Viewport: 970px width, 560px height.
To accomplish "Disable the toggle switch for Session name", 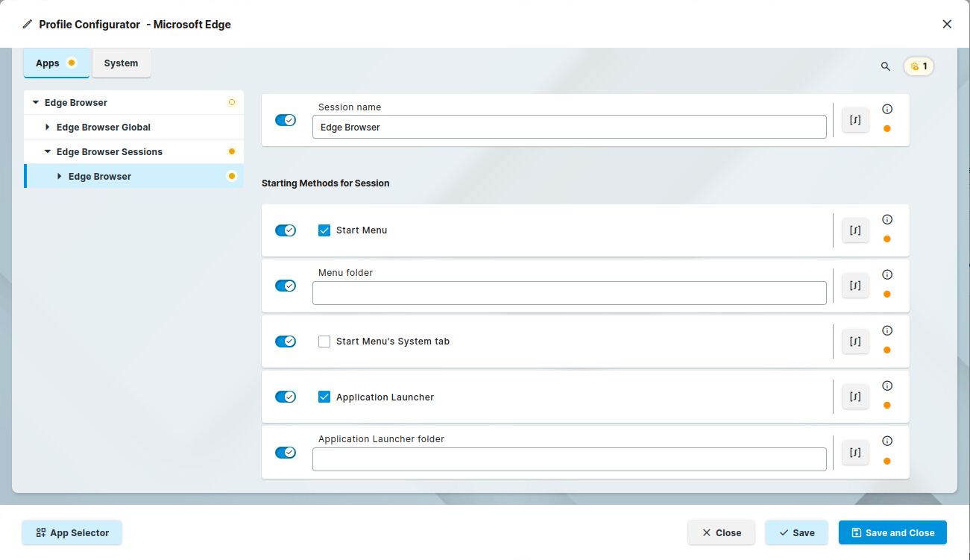I will pyautogui.click(x=286, y=120).
